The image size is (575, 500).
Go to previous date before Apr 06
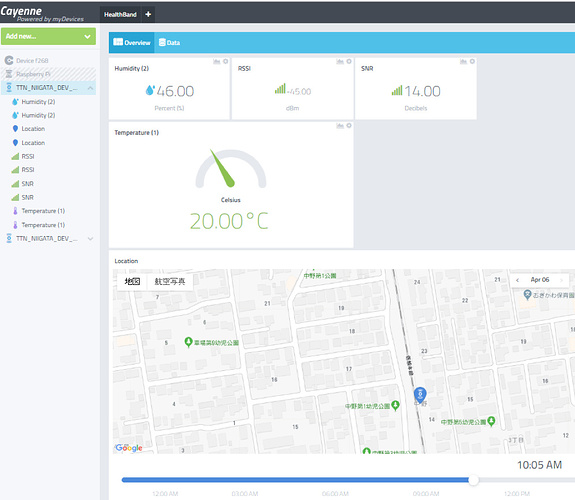[x=517, y=280]
